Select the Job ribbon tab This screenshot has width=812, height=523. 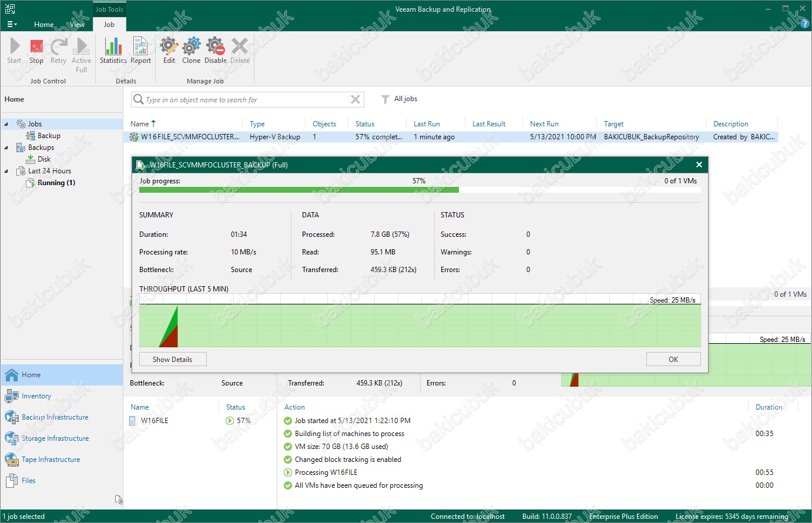pos(109,25)
